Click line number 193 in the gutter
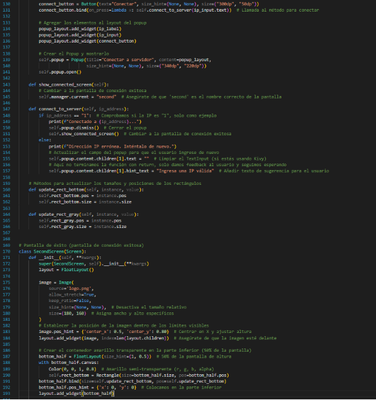 click(7, 394)
